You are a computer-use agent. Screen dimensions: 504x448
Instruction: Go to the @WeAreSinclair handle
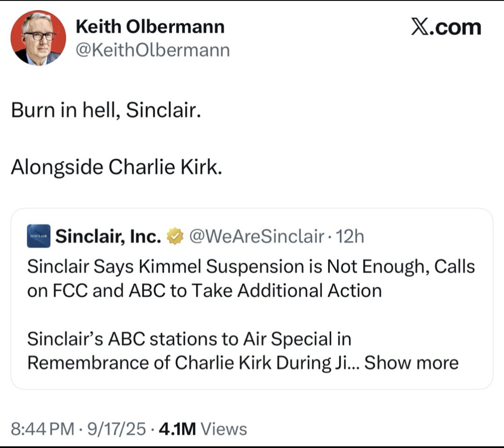point(256,237)
